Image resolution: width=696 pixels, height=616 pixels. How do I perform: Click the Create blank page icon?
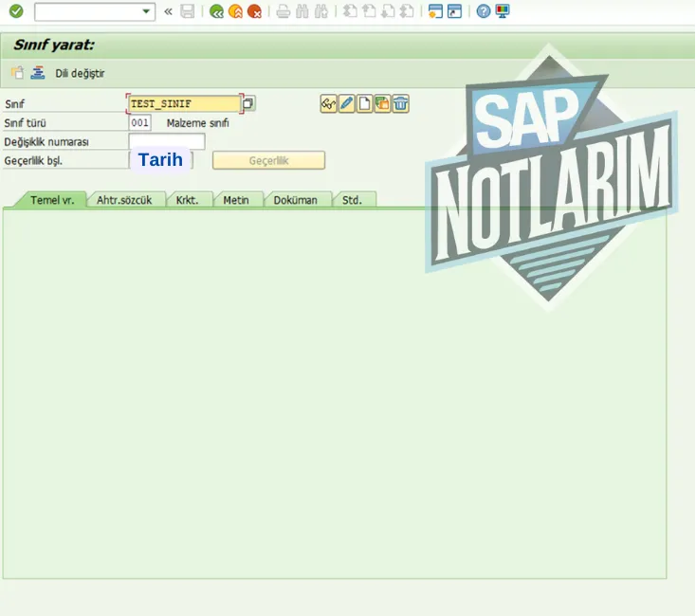point(364,104)
